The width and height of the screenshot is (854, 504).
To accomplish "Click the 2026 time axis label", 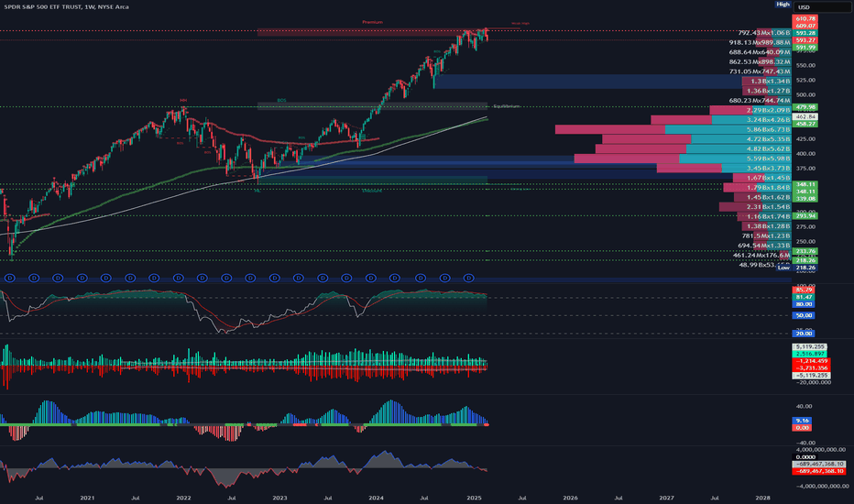I will [x=570, y=498].
